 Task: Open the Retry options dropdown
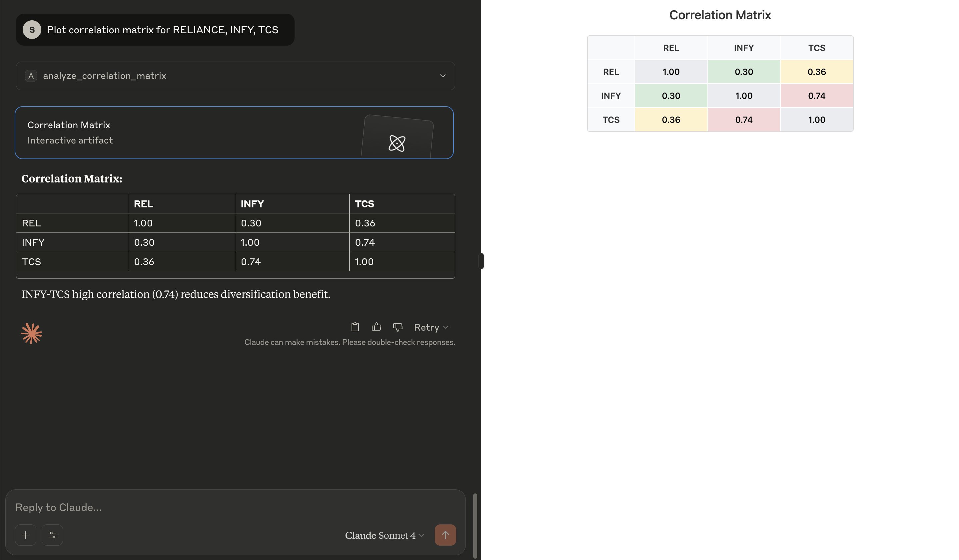[431, 327]
